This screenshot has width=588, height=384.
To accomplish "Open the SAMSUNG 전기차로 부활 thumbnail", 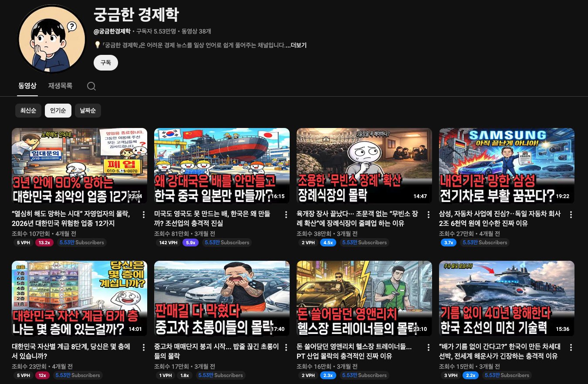I will coord(507,166).
